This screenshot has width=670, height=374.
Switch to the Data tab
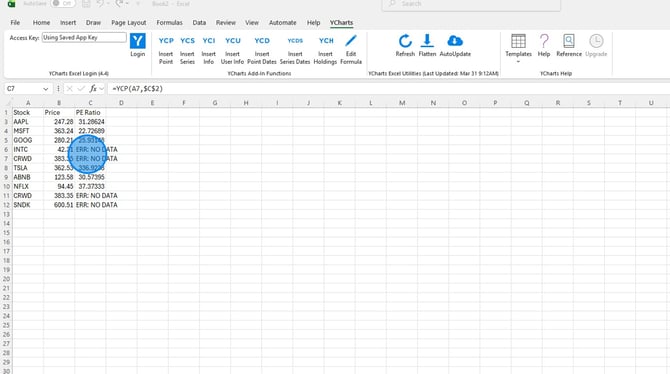pyautogui.click(x=199, y=22)
